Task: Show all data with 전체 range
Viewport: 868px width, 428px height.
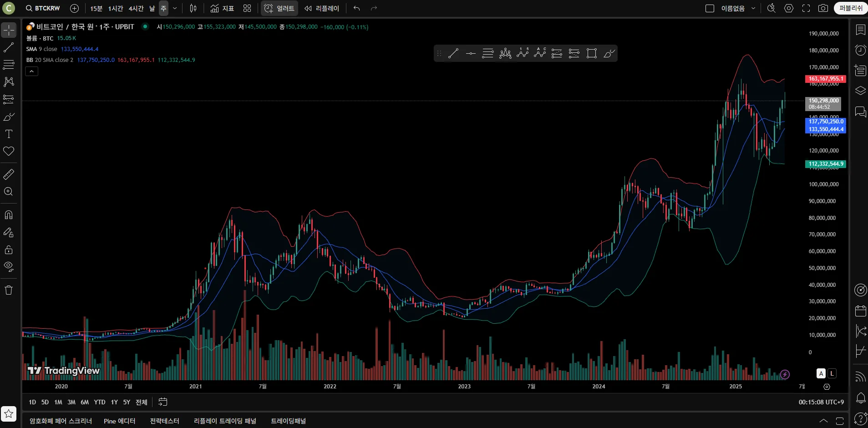Action: click(x=142, y=402)
